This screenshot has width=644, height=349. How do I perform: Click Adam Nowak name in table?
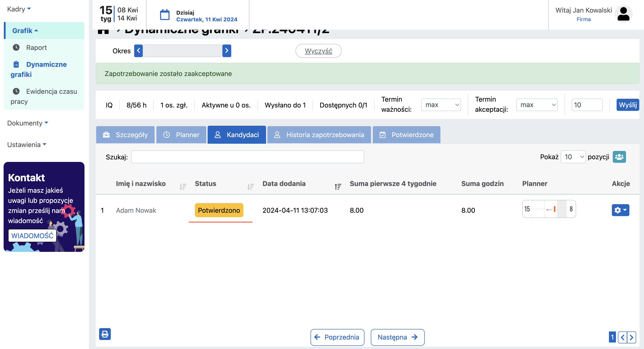tap(136, 210)
